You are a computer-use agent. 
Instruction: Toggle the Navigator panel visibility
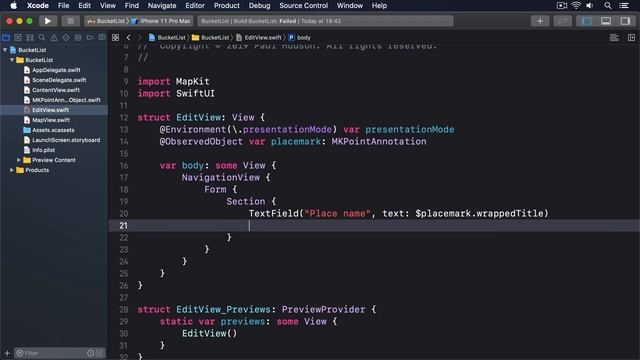[587, 21]
